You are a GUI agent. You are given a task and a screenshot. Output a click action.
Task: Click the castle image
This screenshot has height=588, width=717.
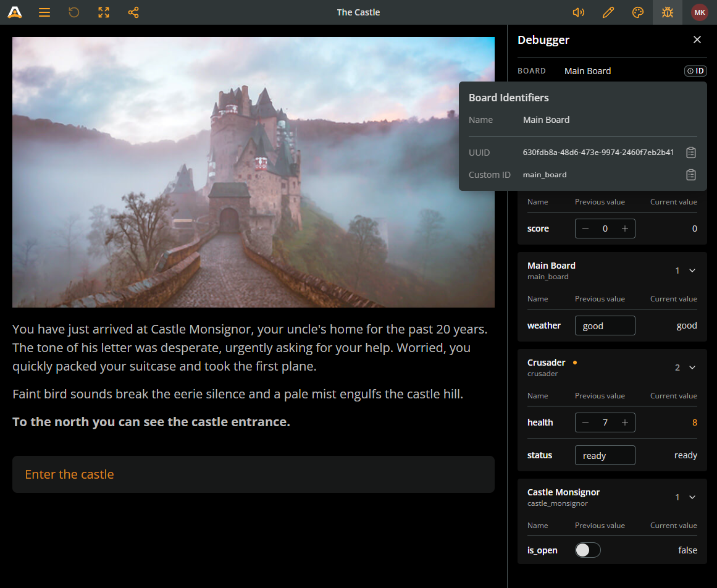253,172
